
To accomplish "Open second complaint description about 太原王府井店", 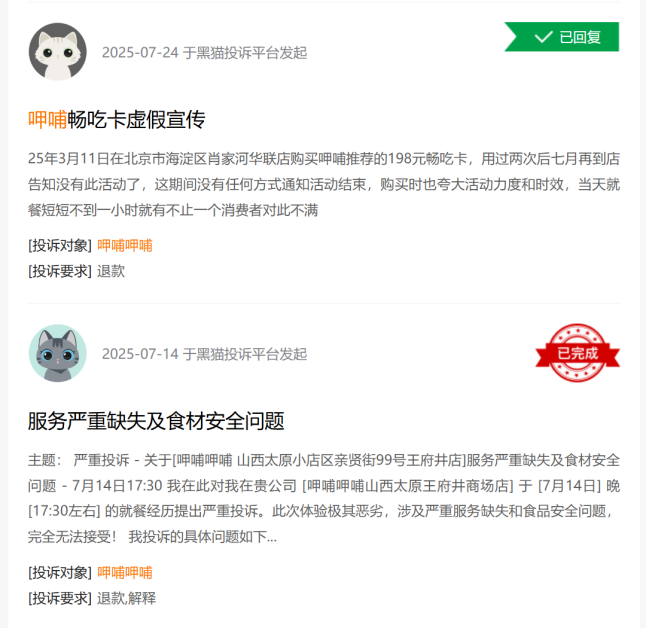I will tap(324, 499).
